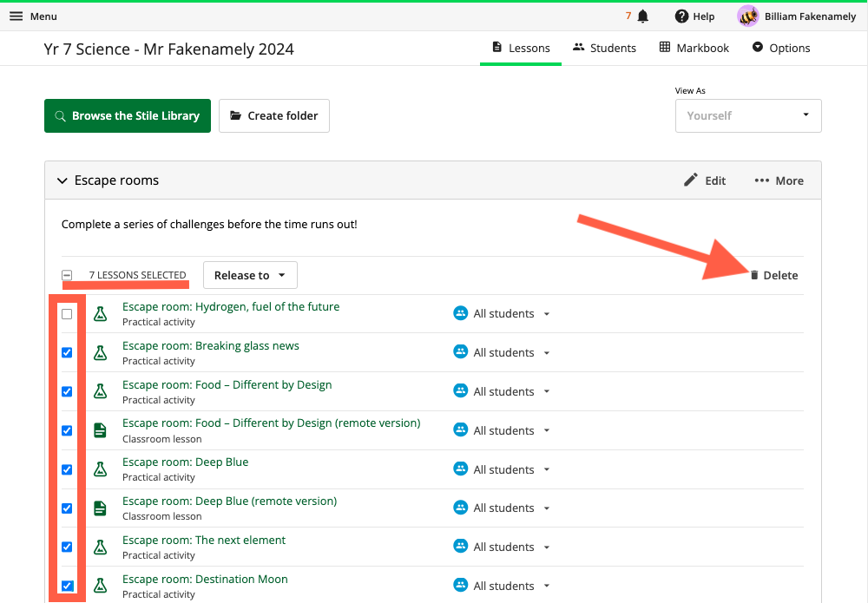This screenshot has height=603, width=868.
Task: Click the class title Yr 7 Science - Mr Fakenamely 2024
Action: 169,49
